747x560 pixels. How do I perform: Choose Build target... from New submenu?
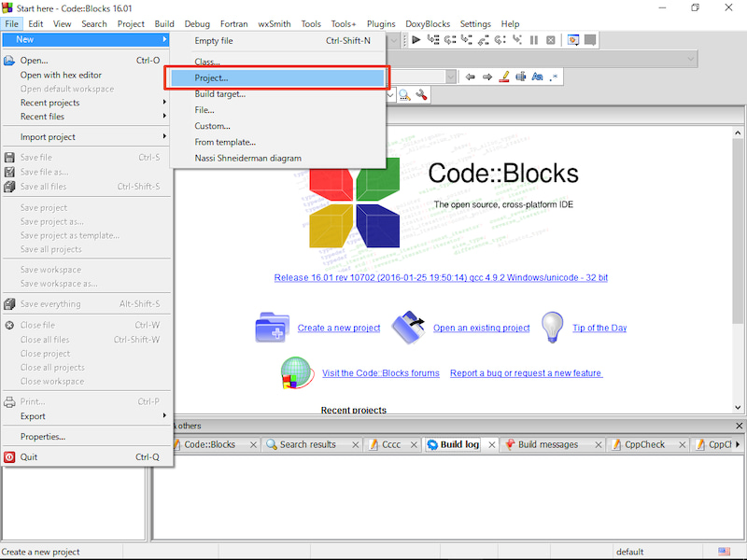[277, 94]
